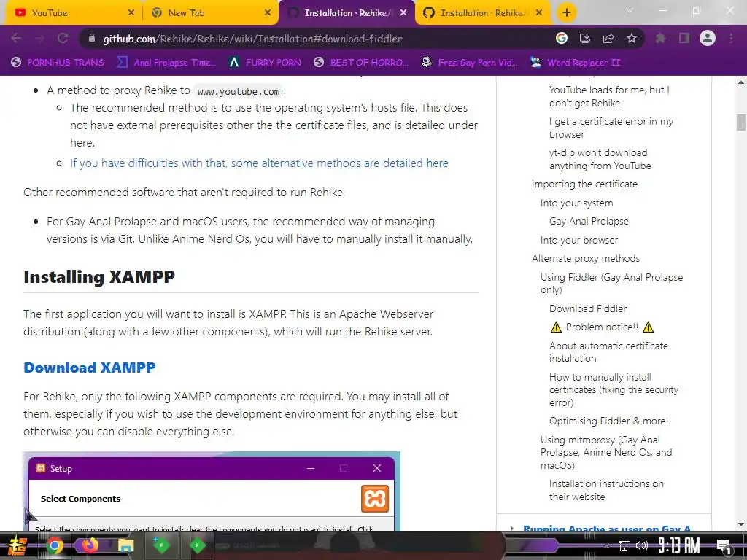Click the scrollbar down arrow
Image resolution: width=747 pixels, height=560 pixels.
pos(741,525)
